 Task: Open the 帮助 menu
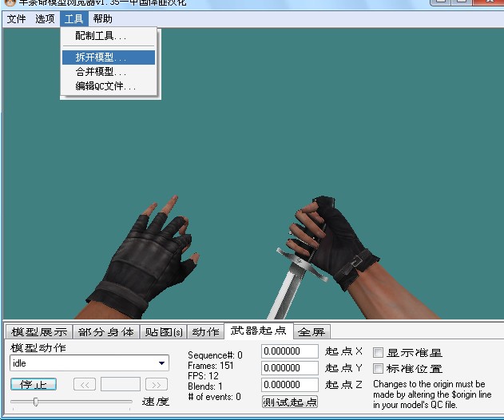click(102, 19)
